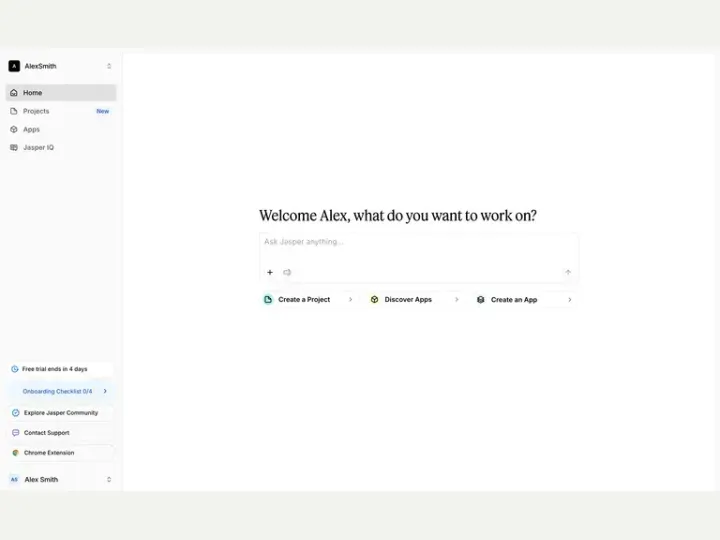Click the free trial clock icon

[x=15, y=369]
